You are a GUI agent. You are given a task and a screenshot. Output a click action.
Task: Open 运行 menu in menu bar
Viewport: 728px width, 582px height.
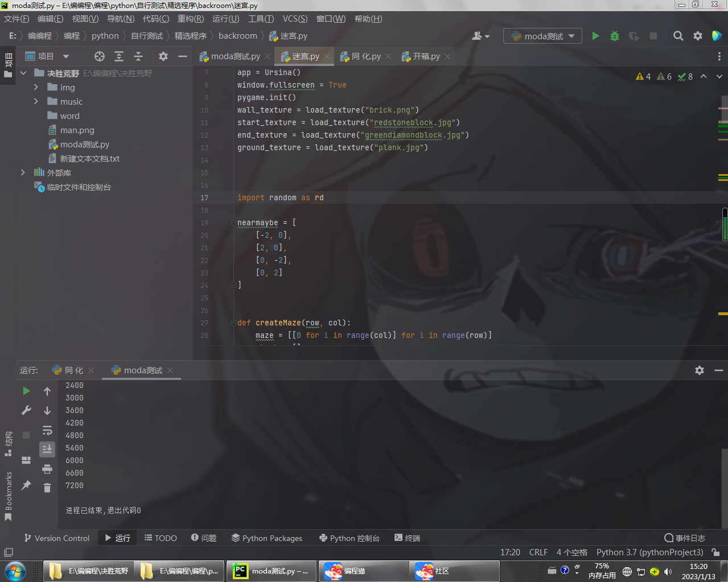(225, 19)
